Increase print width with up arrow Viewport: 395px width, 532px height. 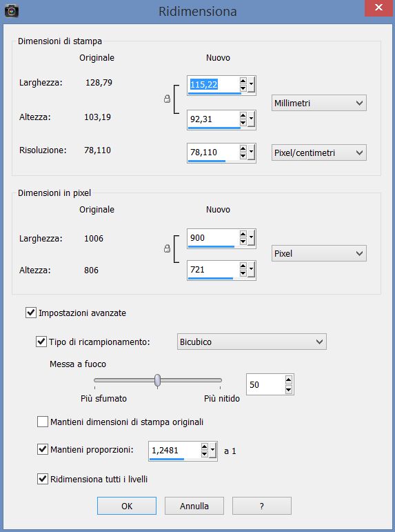tap(243, 81)
